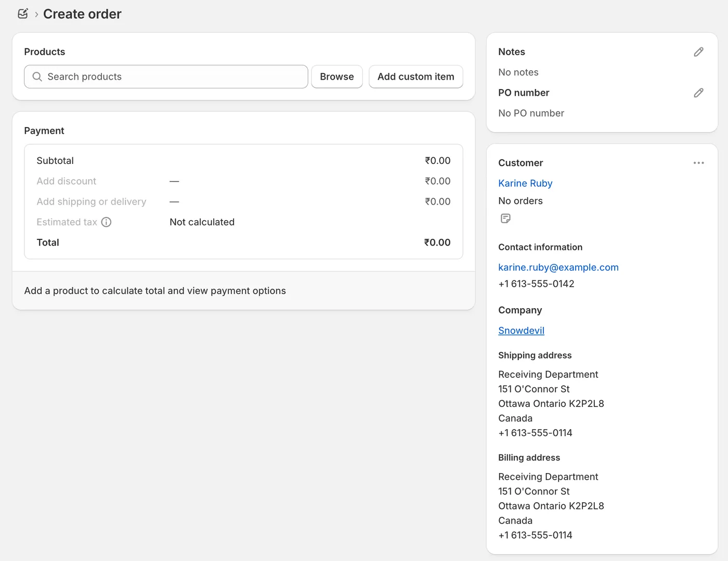Click the Billing address heading
This screenshot has width=728, height=561.
pyautogui.click(x=529, y=457)
